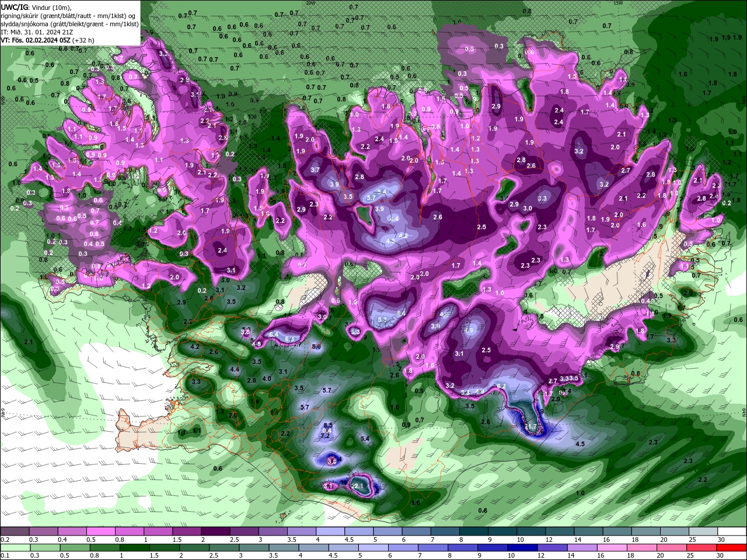Viewport: 747px width, 560px height.
Task: Click the 15W longitude label
Action: (619, 3)
